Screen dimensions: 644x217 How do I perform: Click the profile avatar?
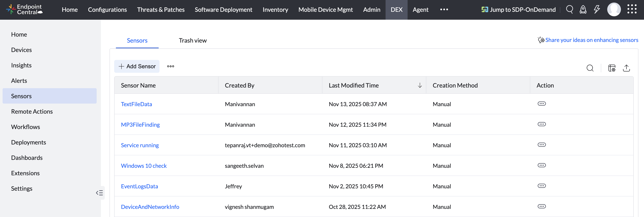coord(614,9)
